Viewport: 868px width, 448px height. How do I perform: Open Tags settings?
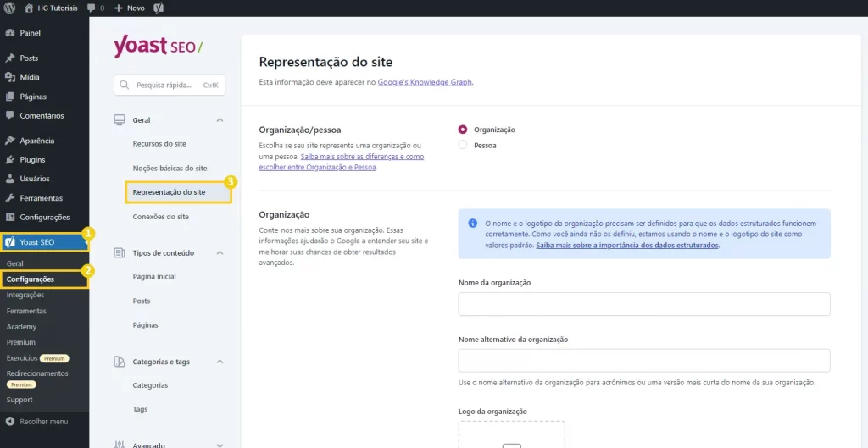[x=140, y=410]
